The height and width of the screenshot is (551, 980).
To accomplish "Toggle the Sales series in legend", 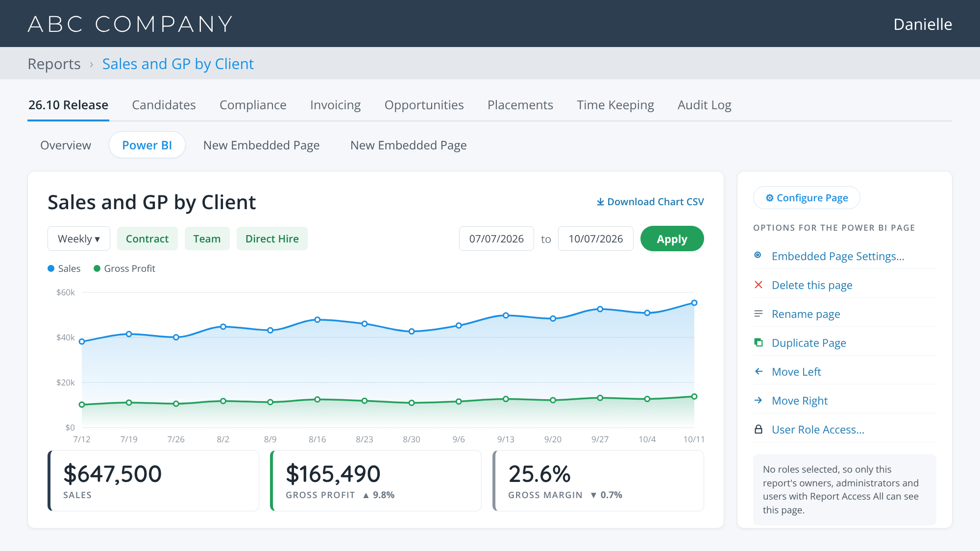I will click(x=64, y=268).
